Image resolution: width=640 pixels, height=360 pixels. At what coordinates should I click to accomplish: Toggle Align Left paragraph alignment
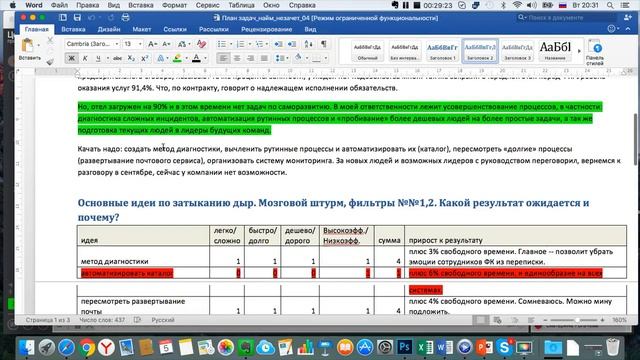click(223, 58)
